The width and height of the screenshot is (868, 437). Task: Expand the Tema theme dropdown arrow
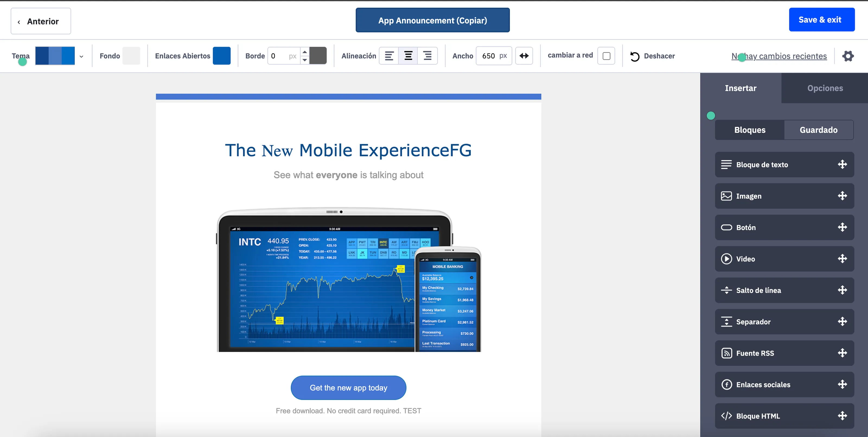click(81, 56)
